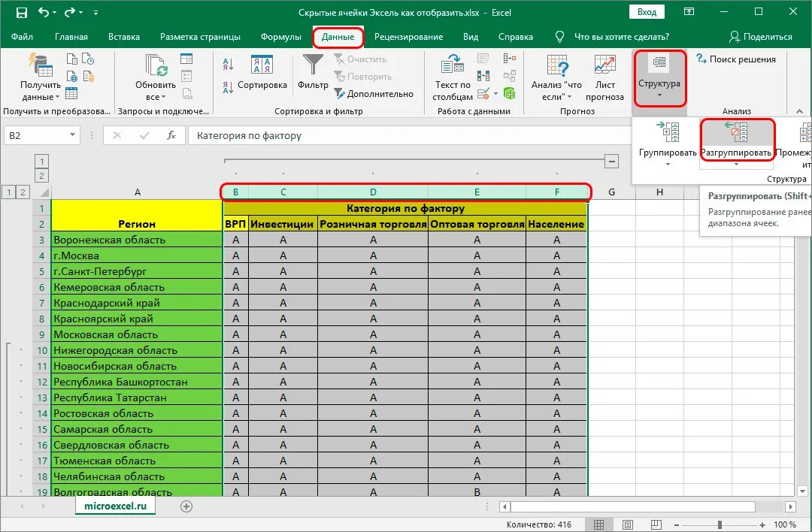
Task: Sort ascending А to Я
Action: [228, 64]
